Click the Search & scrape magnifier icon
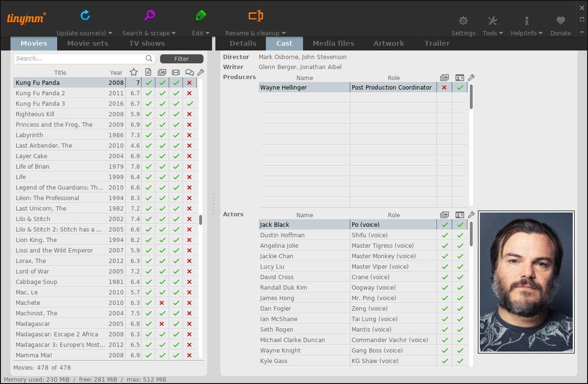 (x=149, y=16)
